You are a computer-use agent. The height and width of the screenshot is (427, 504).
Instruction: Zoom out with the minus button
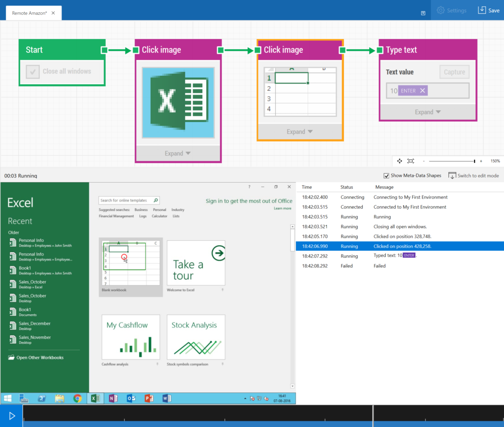pyautogui.click(x=424, y=161)
